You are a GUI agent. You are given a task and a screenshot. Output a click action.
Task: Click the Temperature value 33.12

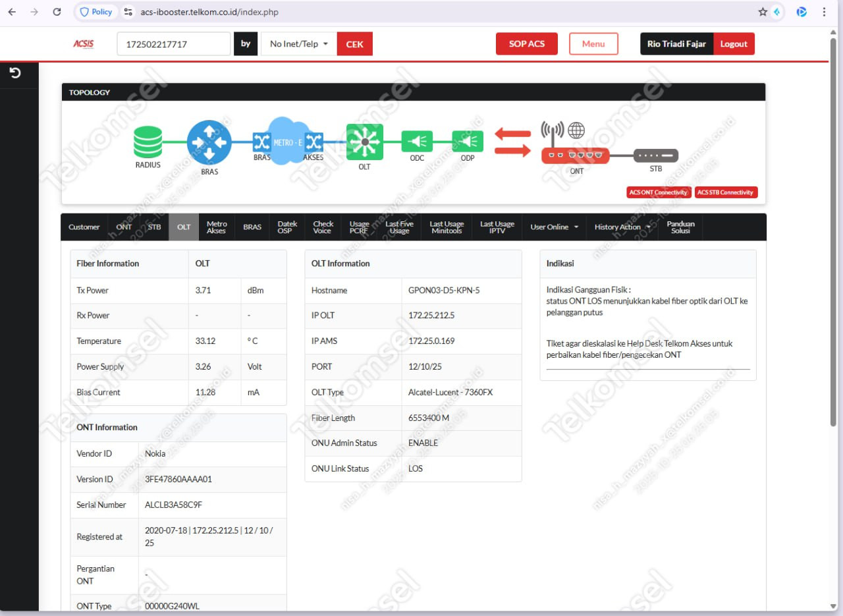tap(204, 341)
